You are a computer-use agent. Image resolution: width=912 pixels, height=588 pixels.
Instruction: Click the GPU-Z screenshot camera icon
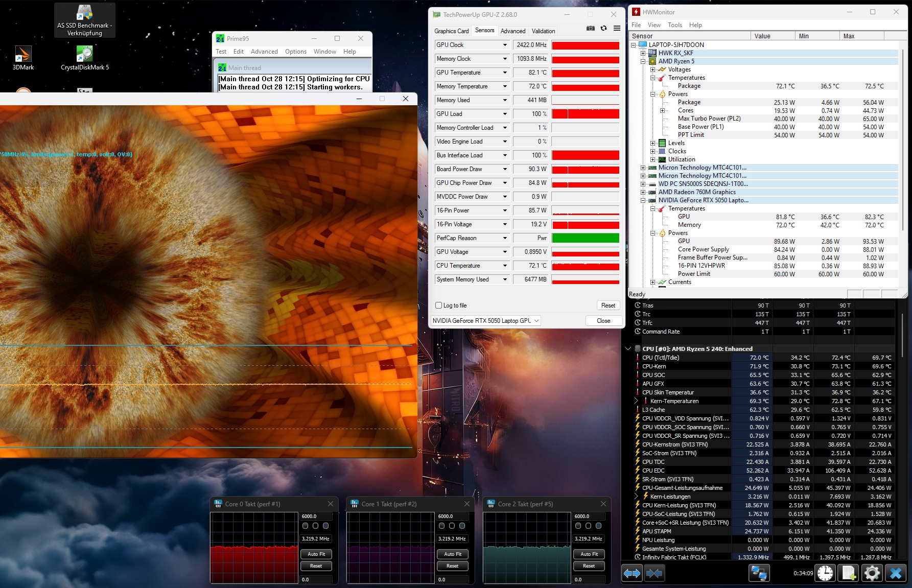click(591, 29)
